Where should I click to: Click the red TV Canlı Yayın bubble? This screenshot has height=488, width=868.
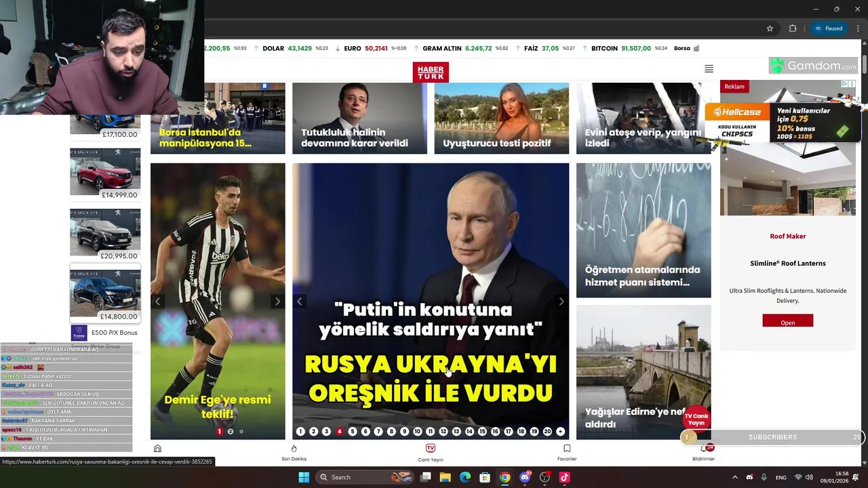click(x=696, y=420)
